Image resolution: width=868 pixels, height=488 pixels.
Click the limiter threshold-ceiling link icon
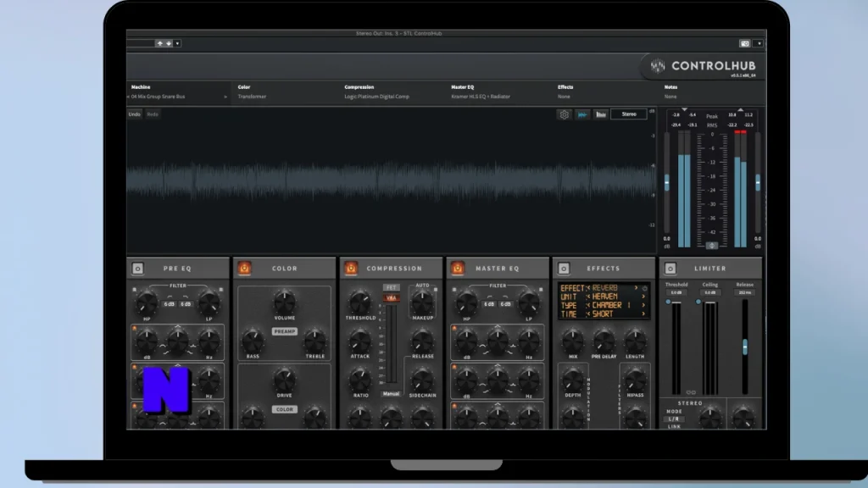[691, 392]
